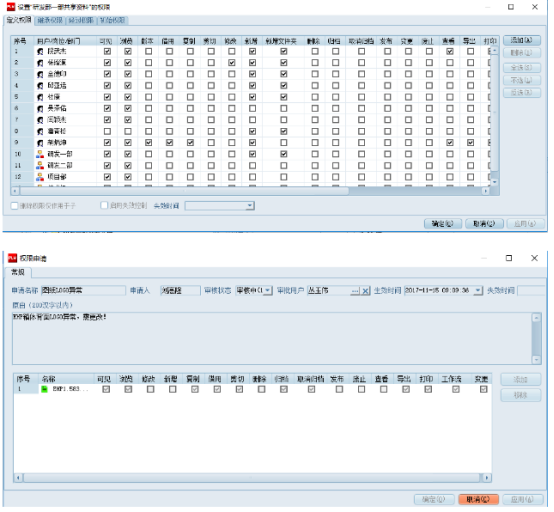Viewport: 554px width, 512px height.
Task: Click the 全选(S) button
Action: pyautogui.click(x=522, y=67)
